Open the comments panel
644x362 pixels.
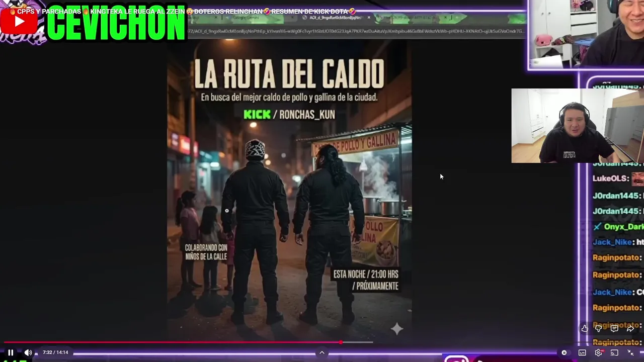point(614,328)
